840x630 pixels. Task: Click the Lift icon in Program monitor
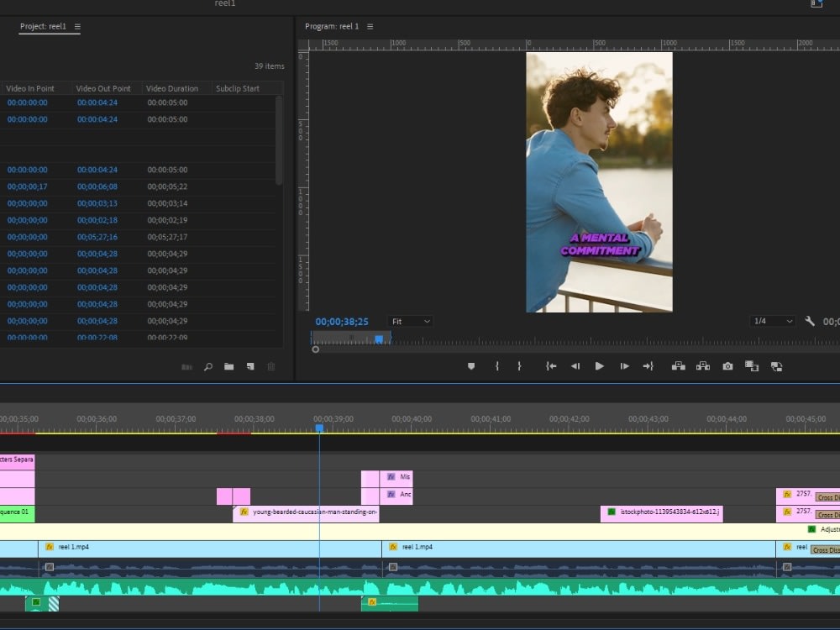coord(677,366)
